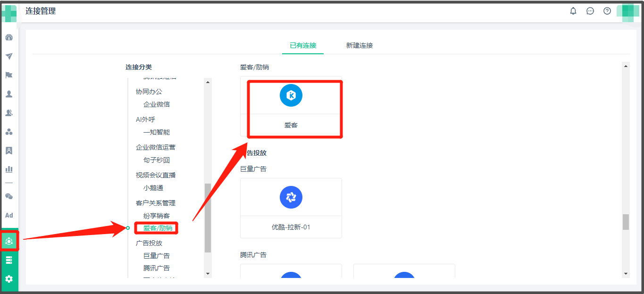Select 企业微信运营 category
The image size is (644, 294).
pos(156,147)
